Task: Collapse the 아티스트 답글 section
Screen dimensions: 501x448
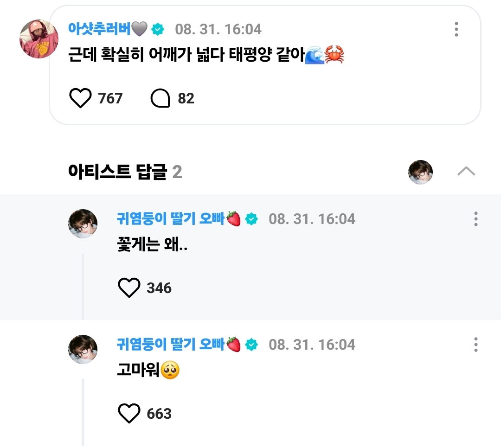Action: coord(466,172)
